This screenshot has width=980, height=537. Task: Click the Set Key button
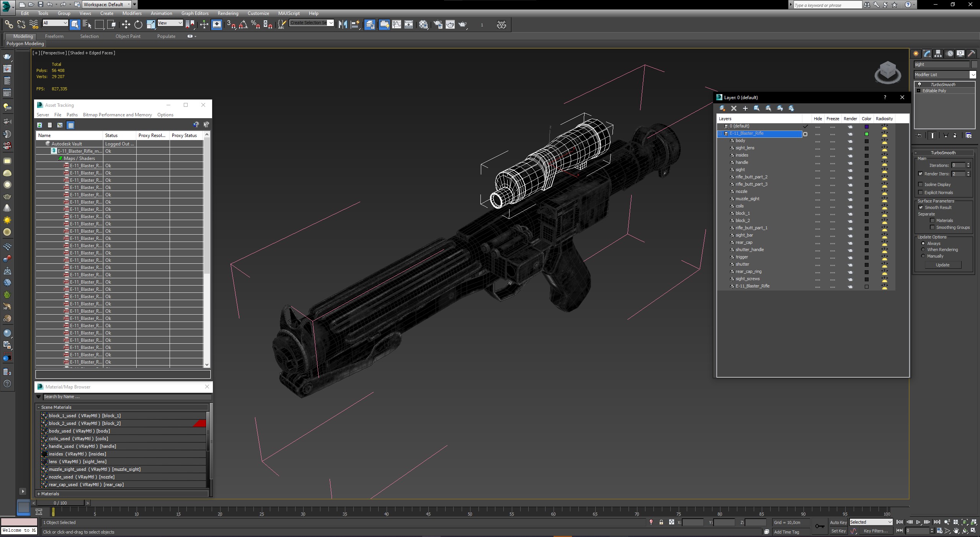[x=838, y=531]
